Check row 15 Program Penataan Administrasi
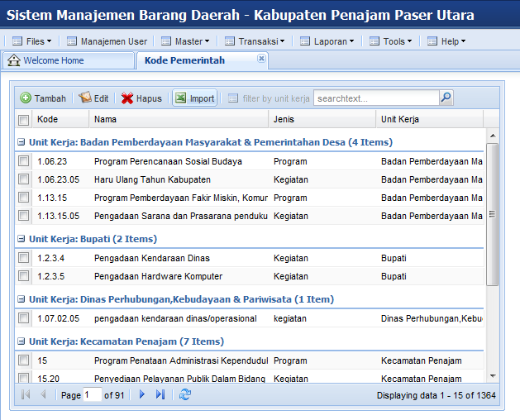This screenshot has width=520, height=420. [23, 360]
